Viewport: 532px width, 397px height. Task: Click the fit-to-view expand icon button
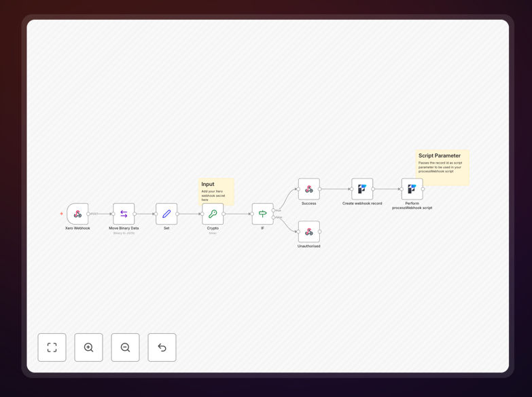coord(52,347)
